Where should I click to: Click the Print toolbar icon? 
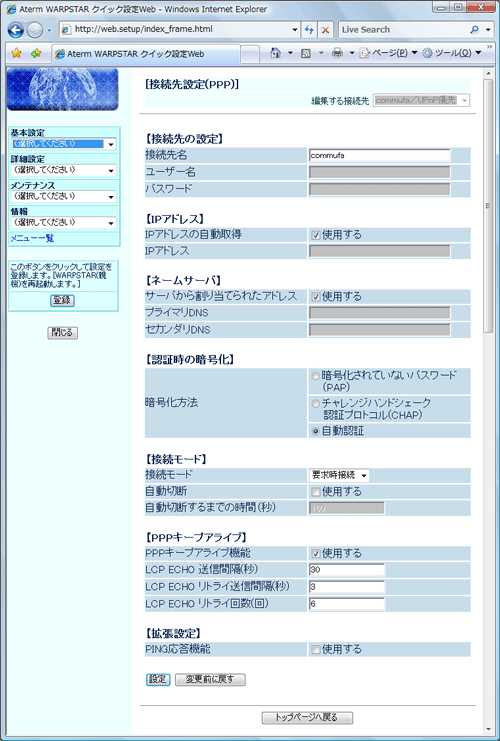tap(337, 53)
